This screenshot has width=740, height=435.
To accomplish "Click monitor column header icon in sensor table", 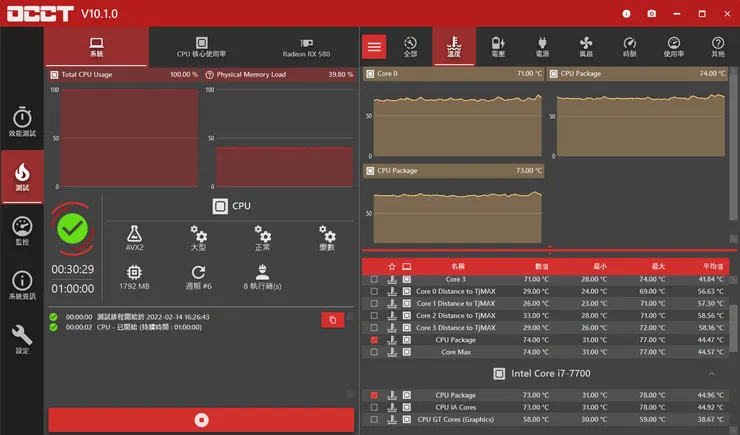I will tap(406, 267).
